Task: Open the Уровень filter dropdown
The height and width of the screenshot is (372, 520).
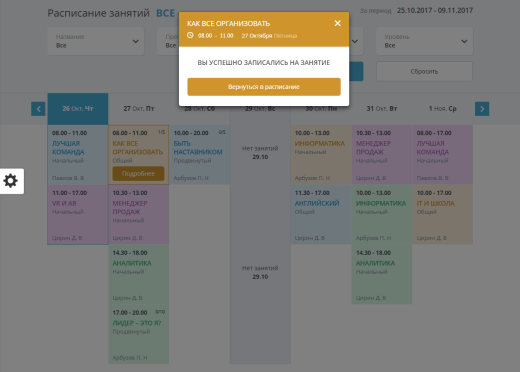Action: (x=424, y=41)
